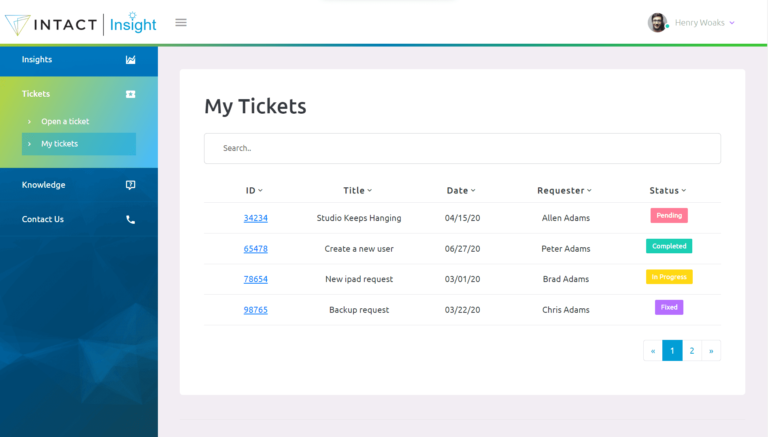Image resolution: width=768 pixels, height=437 pixels.
Task: Click the Intact Insight logo
Action: [81, 23]
